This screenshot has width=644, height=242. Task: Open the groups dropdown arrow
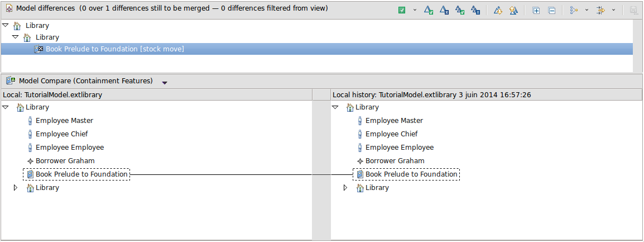point(587,10)
